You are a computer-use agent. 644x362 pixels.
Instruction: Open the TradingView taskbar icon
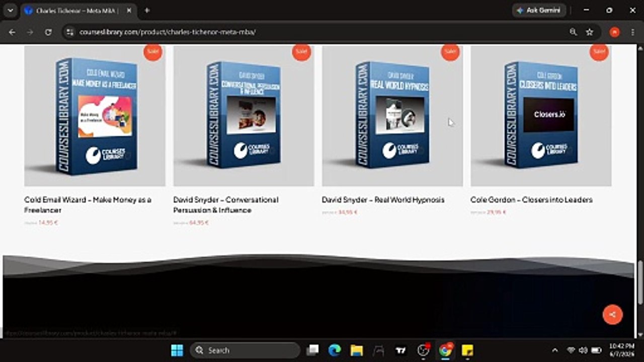(401, 350)
